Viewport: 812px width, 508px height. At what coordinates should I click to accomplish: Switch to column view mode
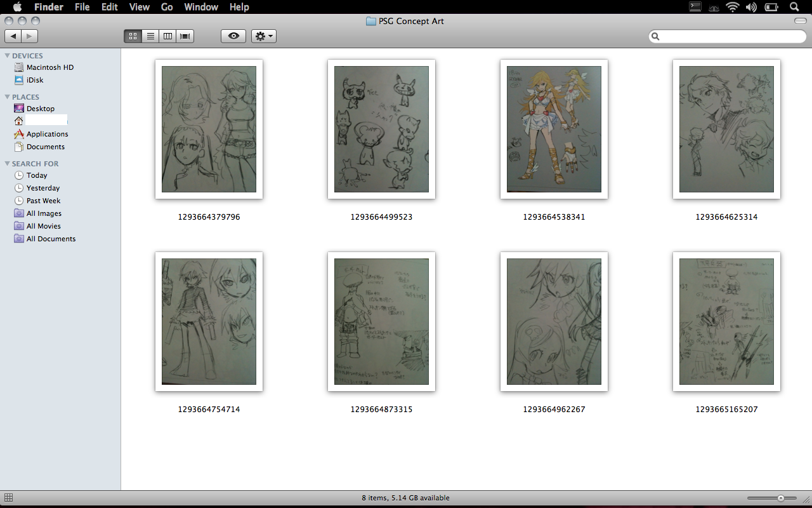[167, 36]
